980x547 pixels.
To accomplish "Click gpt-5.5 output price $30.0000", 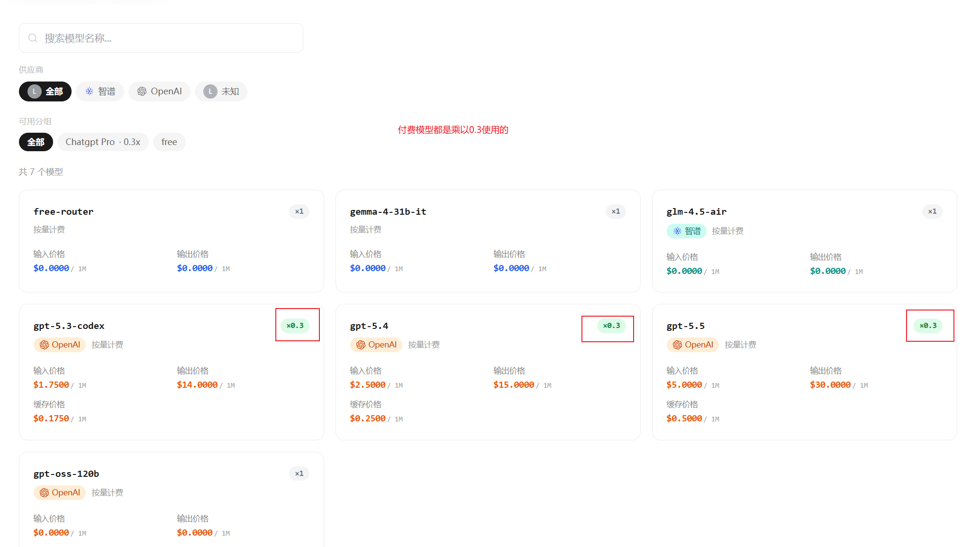I will (830, 385).
